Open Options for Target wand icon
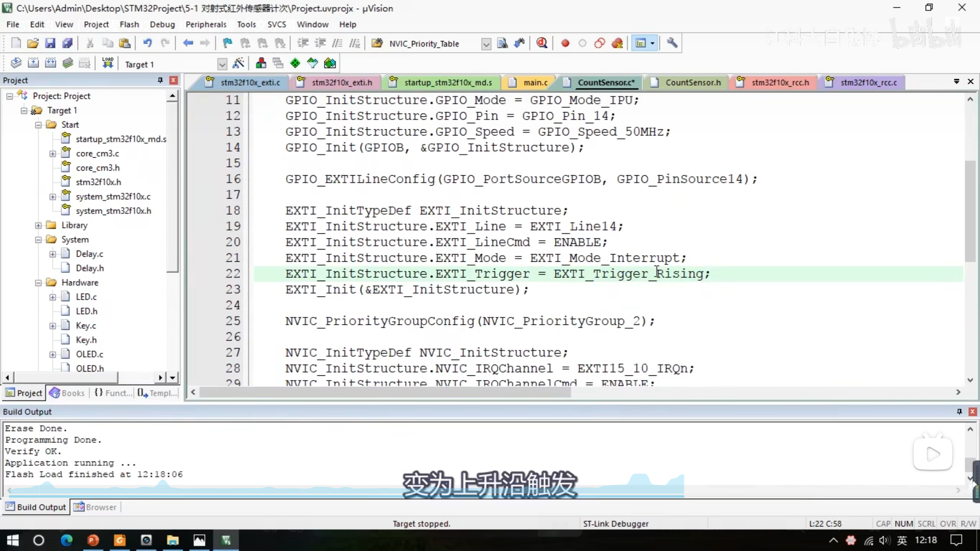 click(238, 63)
